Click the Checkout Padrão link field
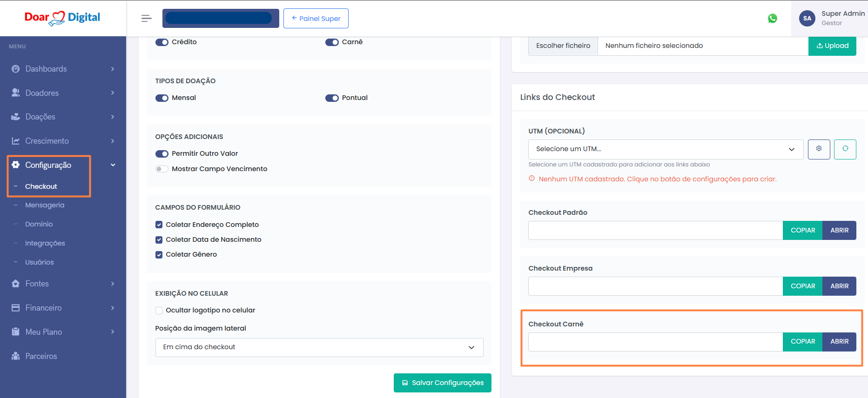868x398 pixels. click(655, 231)
